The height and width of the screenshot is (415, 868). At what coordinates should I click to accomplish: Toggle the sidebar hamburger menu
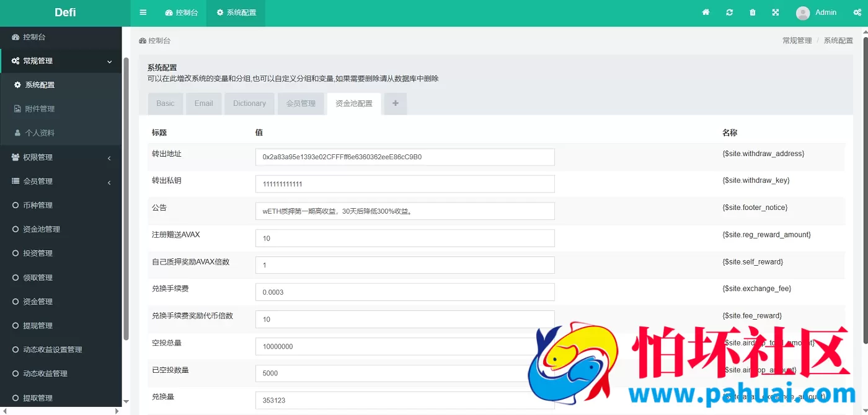[143, 12]
